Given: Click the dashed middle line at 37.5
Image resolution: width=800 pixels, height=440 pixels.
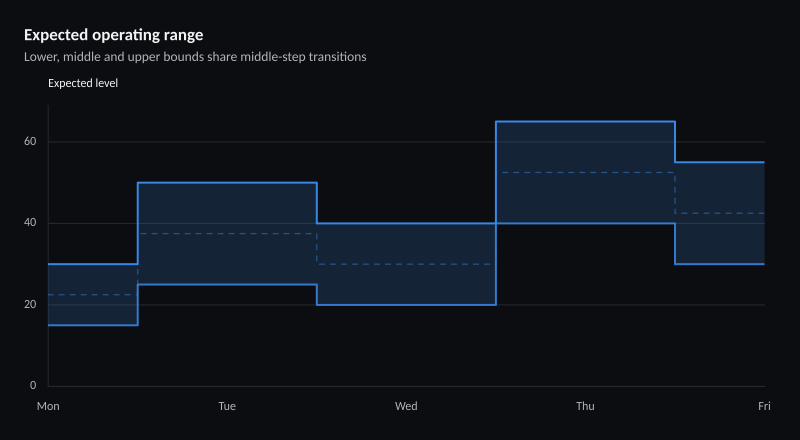Looking at the screenshot, I should point(227,233).
